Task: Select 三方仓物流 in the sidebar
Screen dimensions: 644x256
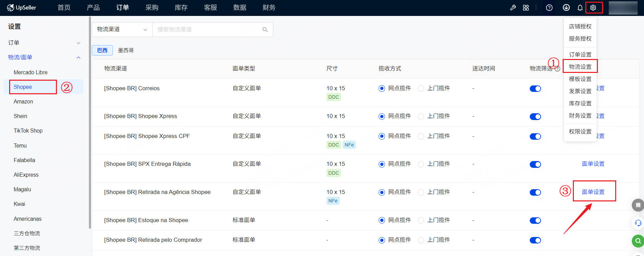Action: coord(27,233)
